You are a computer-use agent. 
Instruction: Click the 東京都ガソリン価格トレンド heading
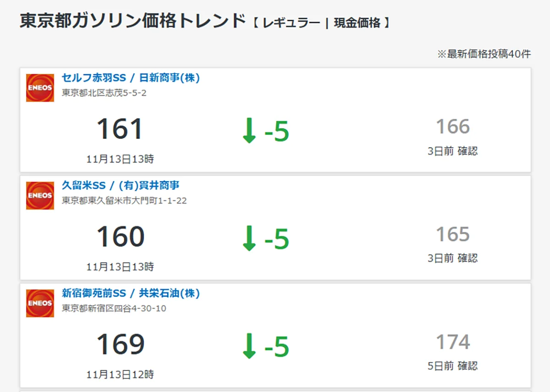pyautogui.click(x=133, y=22)
